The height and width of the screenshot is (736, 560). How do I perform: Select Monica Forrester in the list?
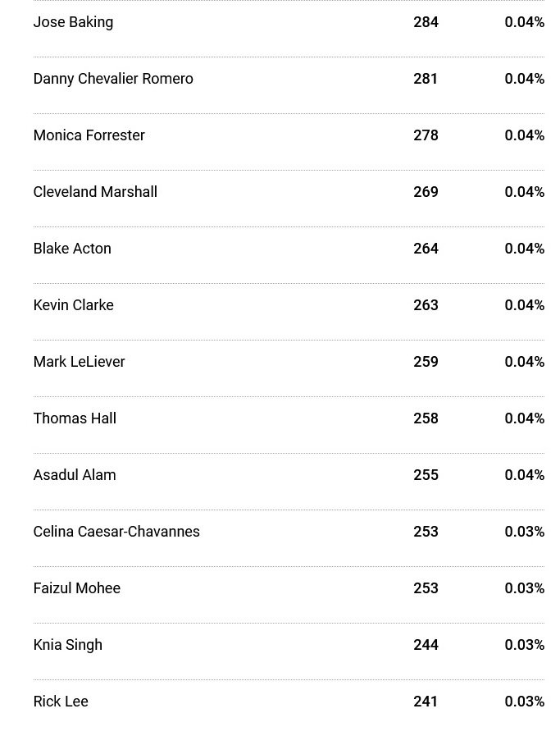tap(89, 135)
